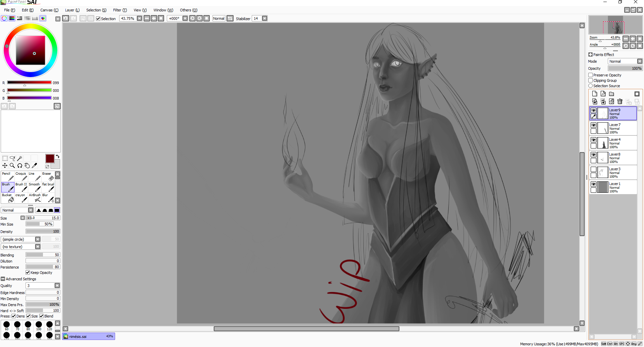
Task: Create a new layer
Action: tap(594, 94)
